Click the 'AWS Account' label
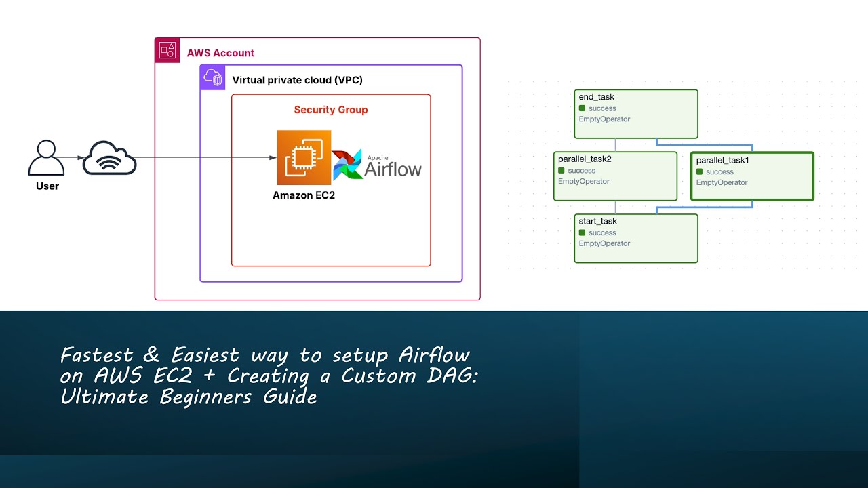868x488 pixels. (x=220, y=53)
